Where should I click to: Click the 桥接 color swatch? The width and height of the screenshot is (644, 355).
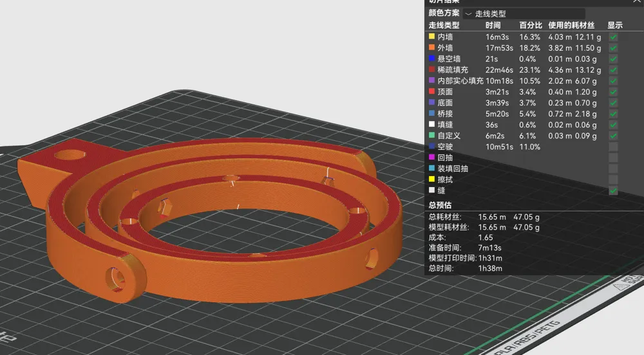tap(431, 113)
